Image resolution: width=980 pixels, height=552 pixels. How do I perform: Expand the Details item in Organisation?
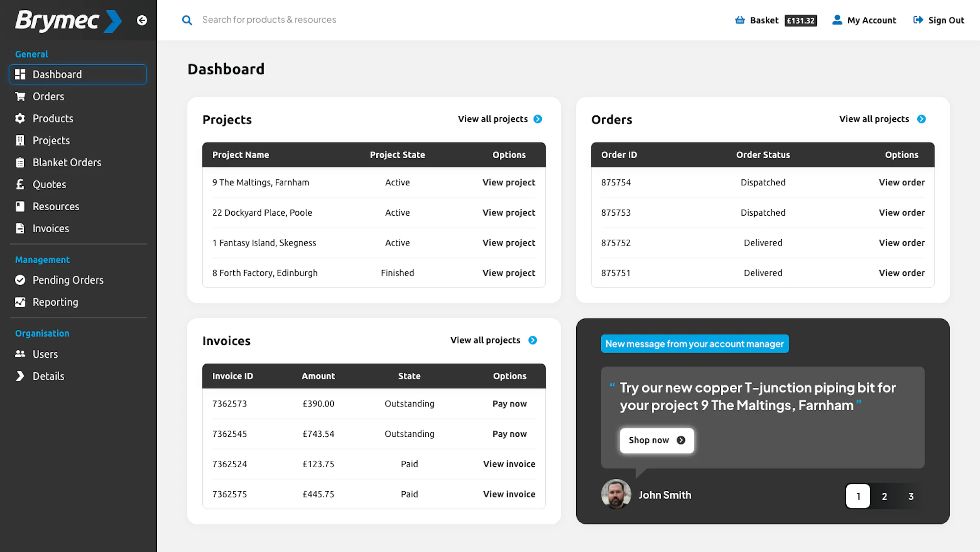tap(20, 376)
